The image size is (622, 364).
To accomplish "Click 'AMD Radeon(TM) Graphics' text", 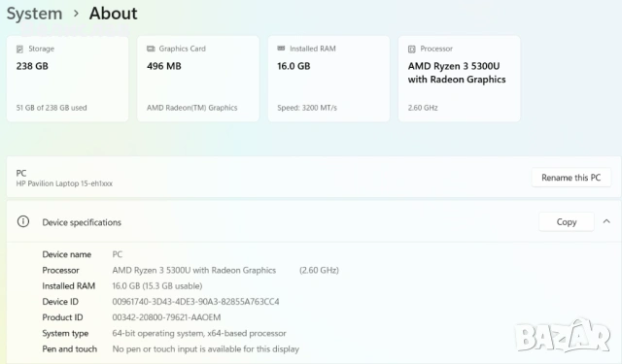I will 192,108.
